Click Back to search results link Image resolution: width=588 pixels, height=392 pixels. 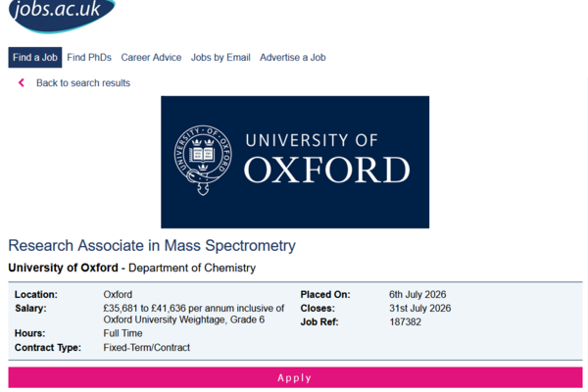[83, 83]
